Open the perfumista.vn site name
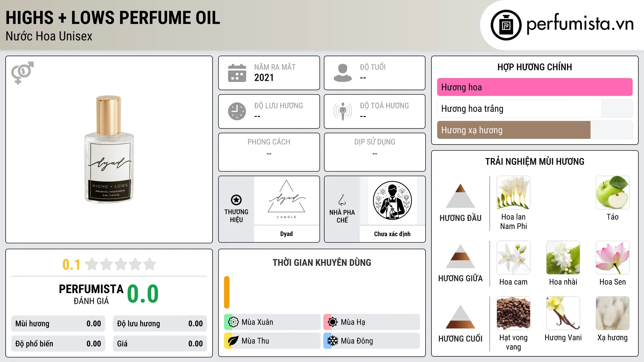 580,23
